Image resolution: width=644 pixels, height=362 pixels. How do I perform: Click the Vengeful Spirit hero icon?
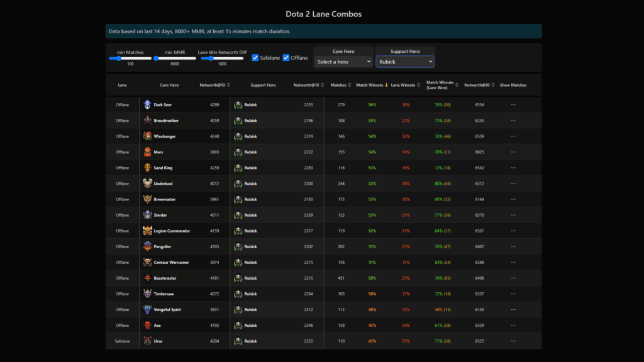point(147,309)
